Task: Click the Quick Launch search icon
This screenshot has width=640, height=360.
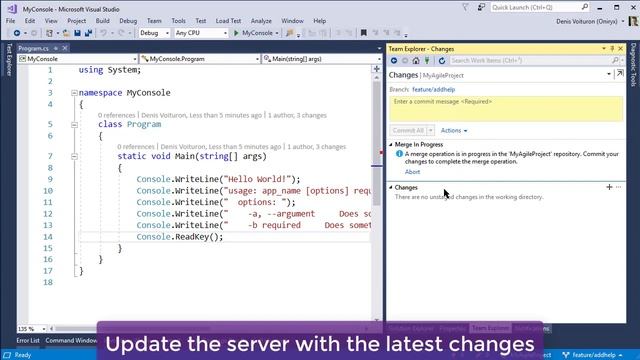Action: click(585, 7)
